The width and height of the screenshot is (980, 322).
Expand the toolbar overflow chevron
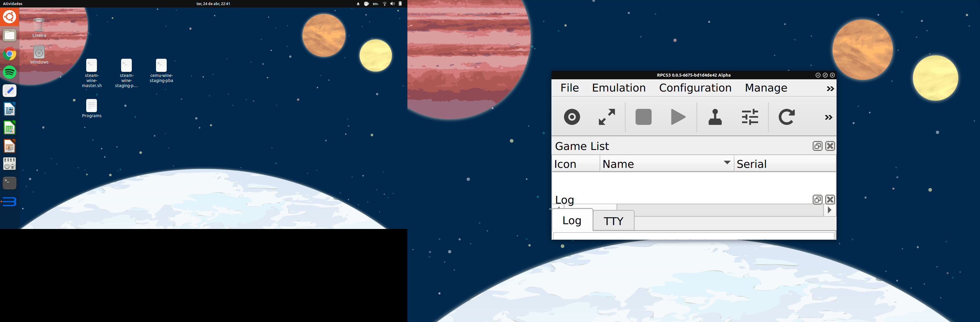pyautogui.click(x=828, y=117)
